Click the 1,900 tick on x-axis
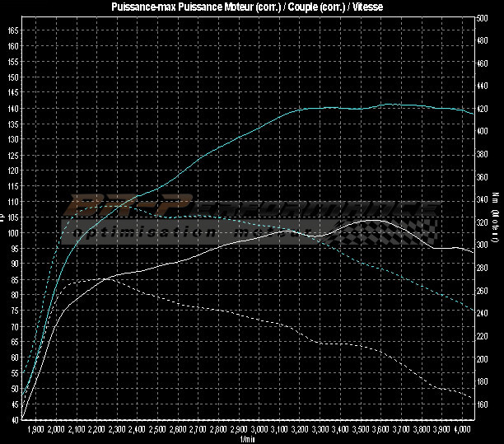504x444 pixels. coord(36,430)
